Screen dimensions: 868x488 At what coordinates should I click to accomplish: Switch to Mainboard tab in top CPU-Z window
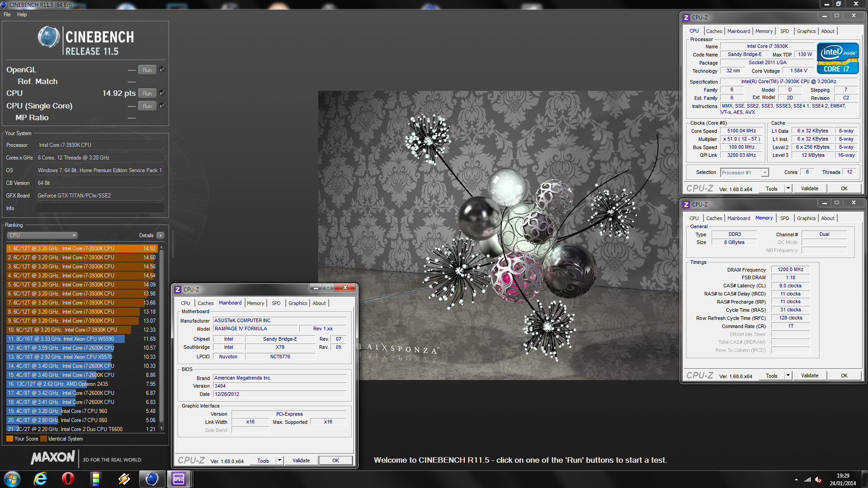tap(739, 31)
